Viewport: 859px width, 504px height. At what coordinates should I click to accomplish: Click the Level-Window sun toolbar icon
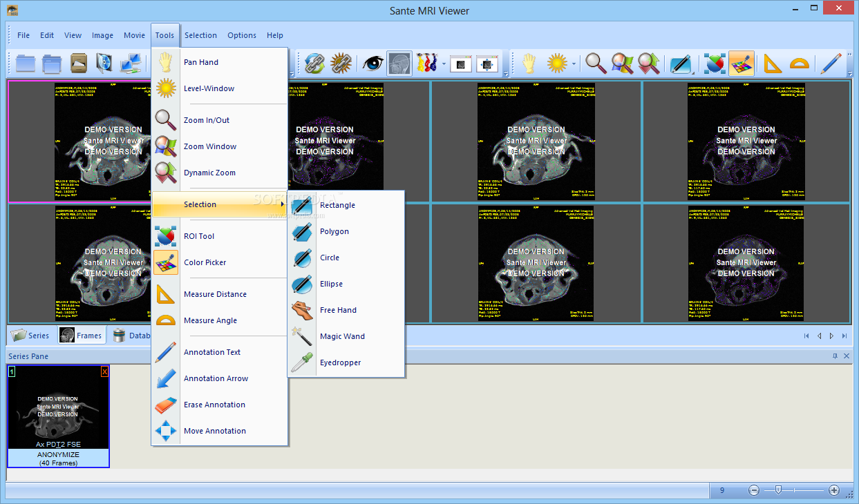[x=557, y=64]
